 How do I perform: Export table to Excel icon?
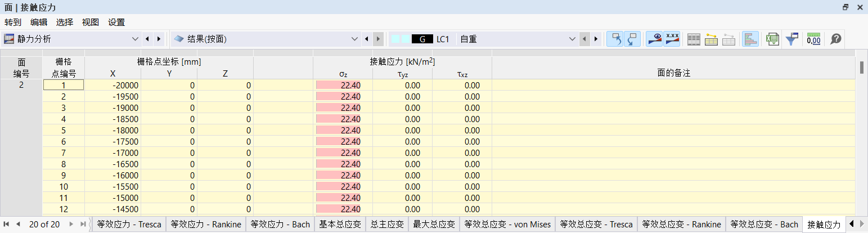773,39
